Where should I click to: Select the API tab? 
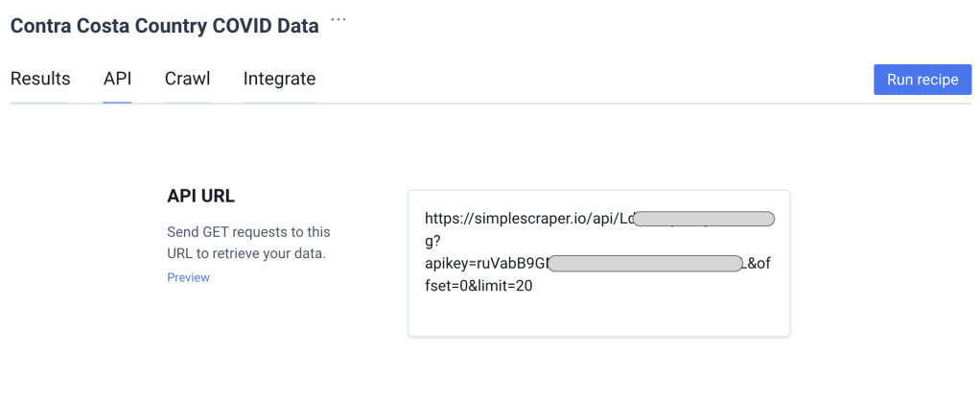117,79
